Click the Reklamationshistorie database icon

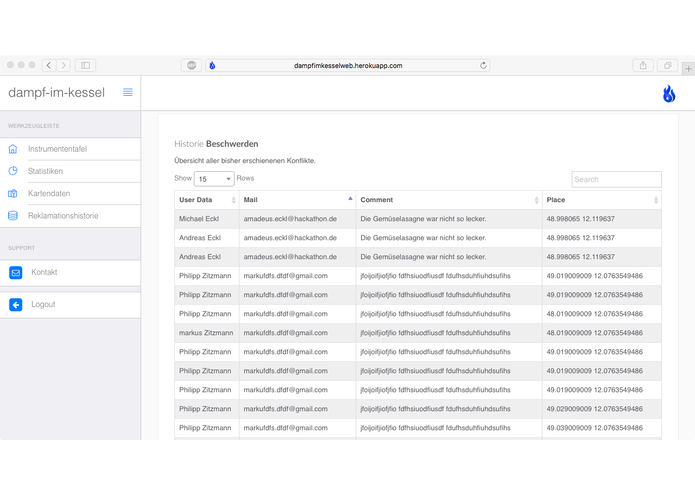[x=13, y=216]
